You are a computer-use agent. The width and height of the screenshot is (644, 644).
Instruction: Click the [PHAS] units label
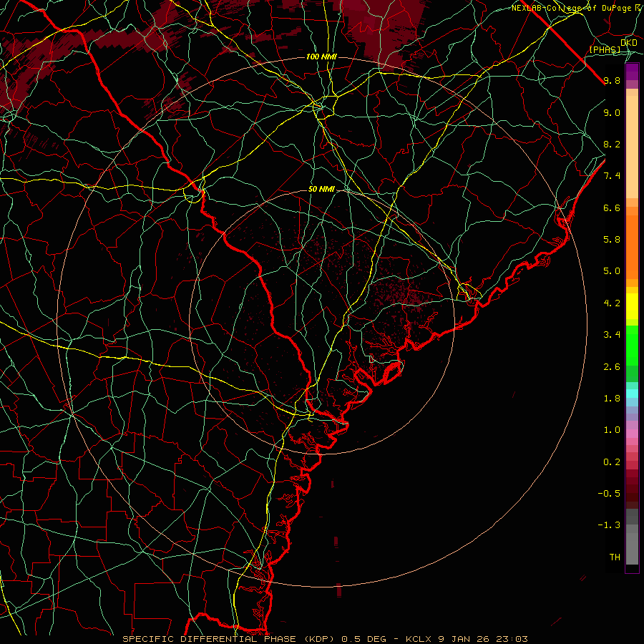click(x=605, y=49)
